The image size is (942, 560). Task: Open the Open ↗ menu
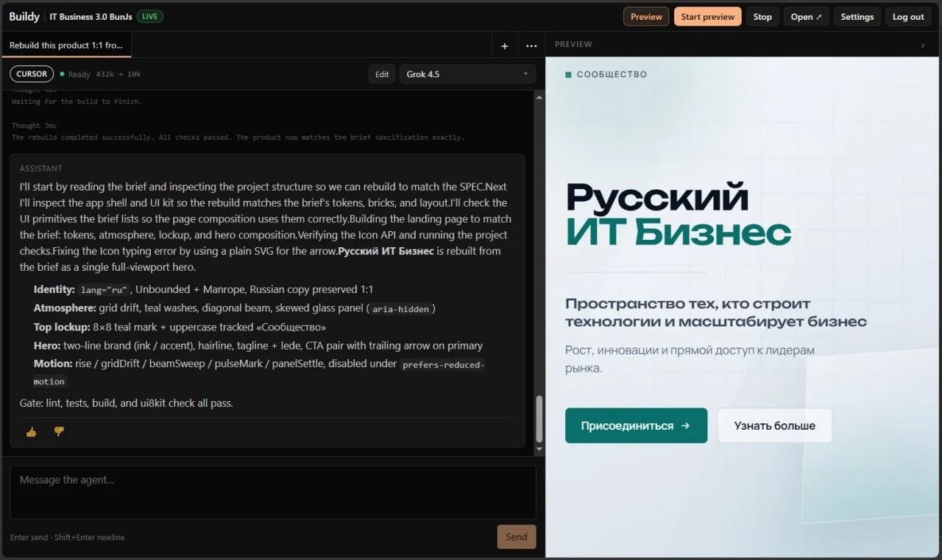[806, 17]
